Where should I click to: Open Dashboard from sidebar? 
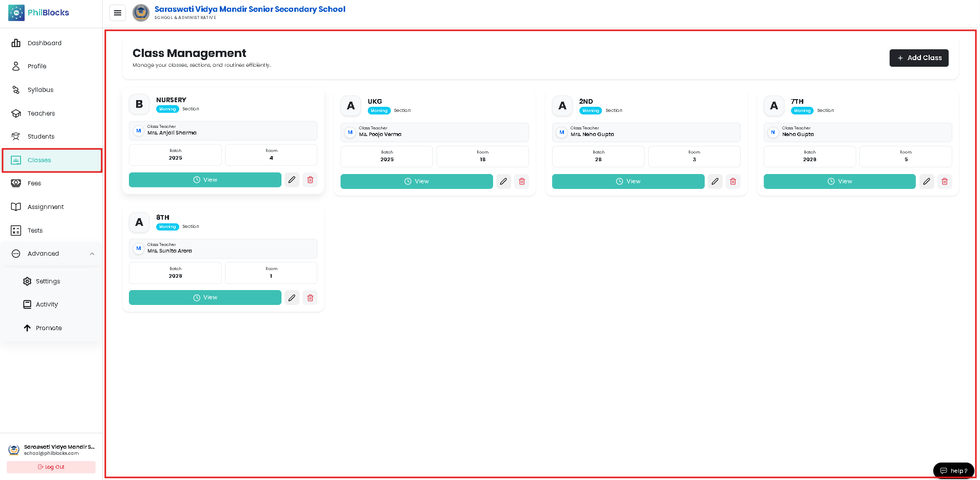point(44,43)
